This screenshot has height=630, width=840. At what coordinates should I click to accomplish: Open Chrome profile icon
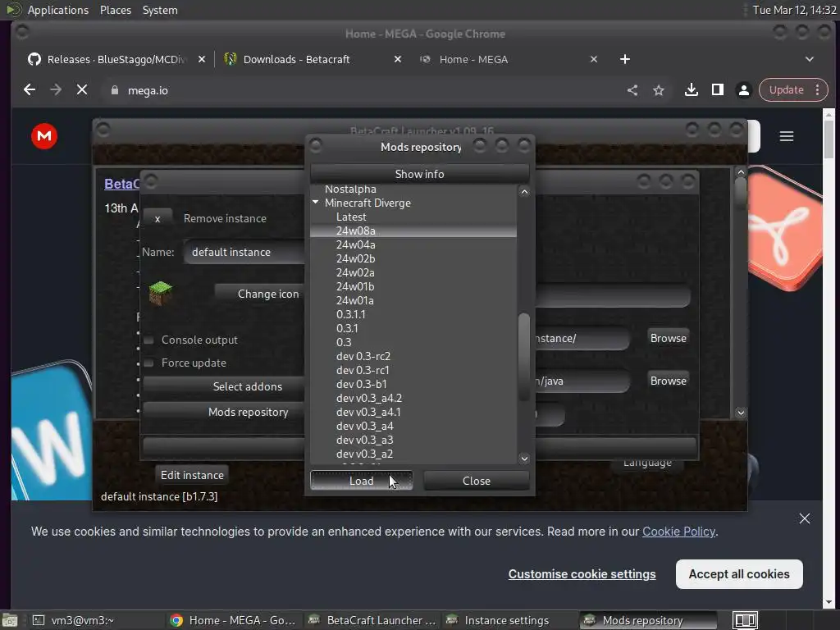(743, 90)
